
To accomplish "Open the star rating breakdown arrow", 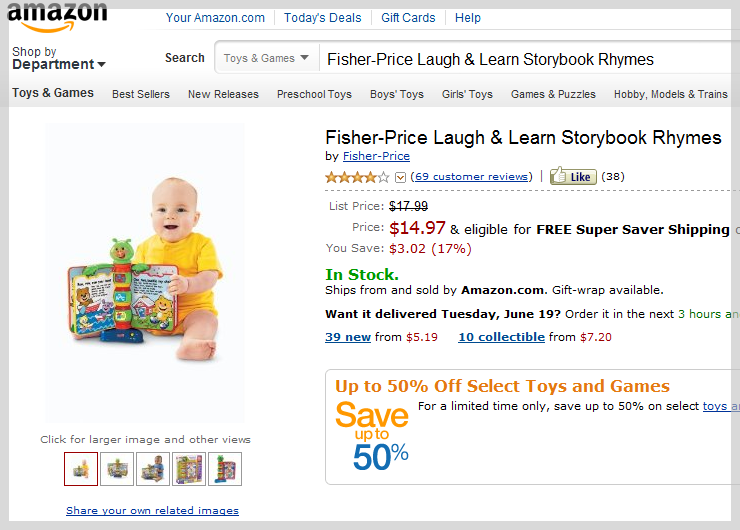I will tap(400, 177).
